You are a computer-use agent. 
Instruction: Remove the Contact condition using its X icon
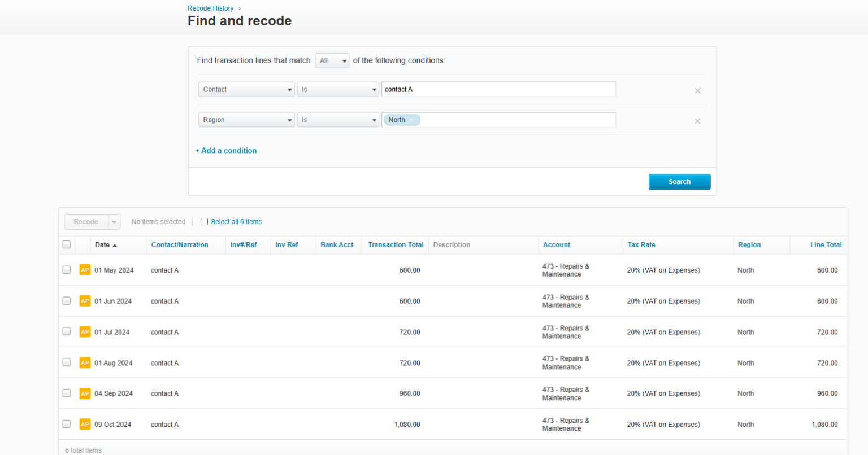tap(697, 90)
